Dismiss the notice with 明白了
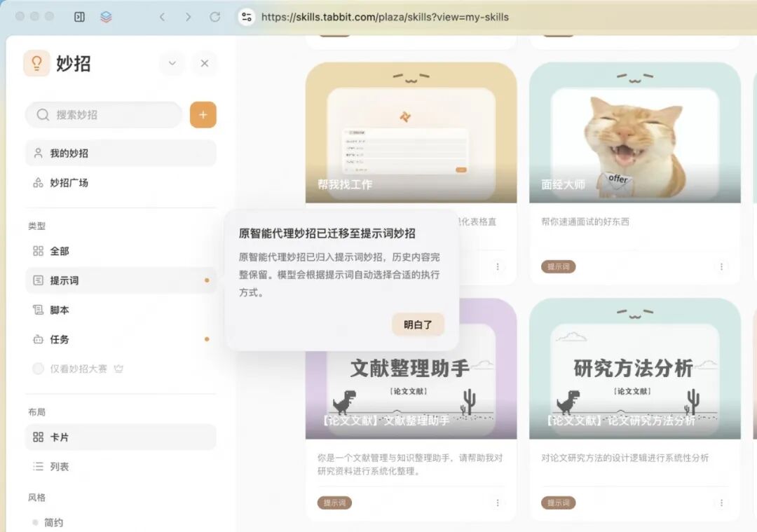The width and height of the screenshot is (757, 532). pos(418,325)
